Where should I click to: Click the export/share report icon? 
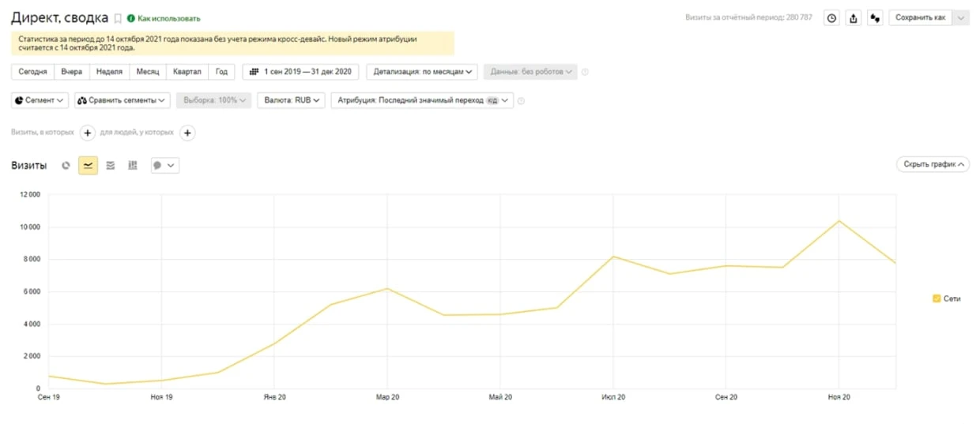853,18
